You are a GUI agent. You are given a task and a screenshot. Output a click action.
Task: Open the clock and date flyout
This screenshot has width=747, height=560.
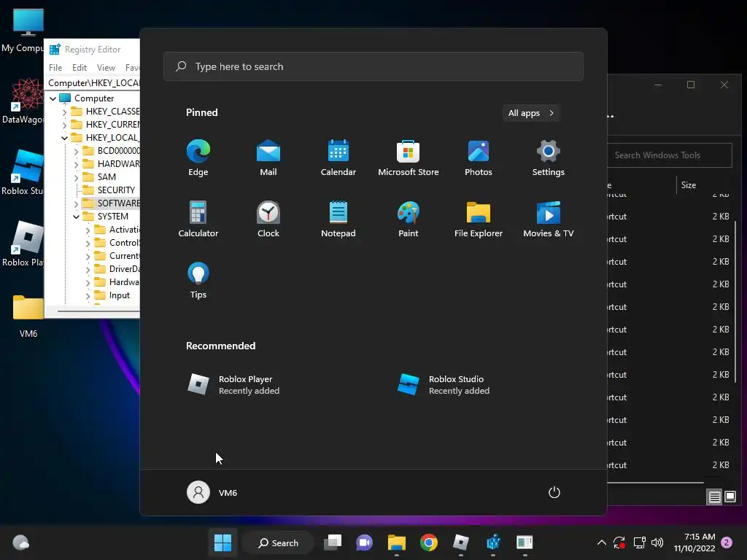[694, 542]
